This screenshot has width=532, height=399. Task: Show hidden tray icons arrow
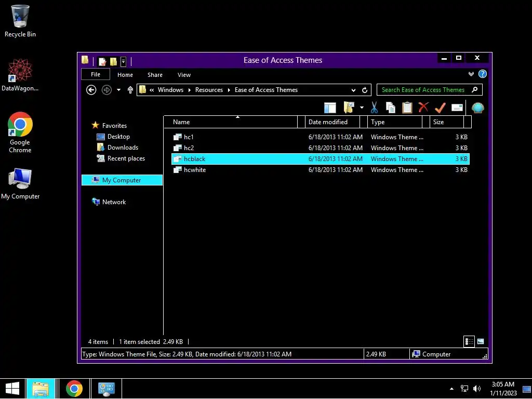point(451,389)
